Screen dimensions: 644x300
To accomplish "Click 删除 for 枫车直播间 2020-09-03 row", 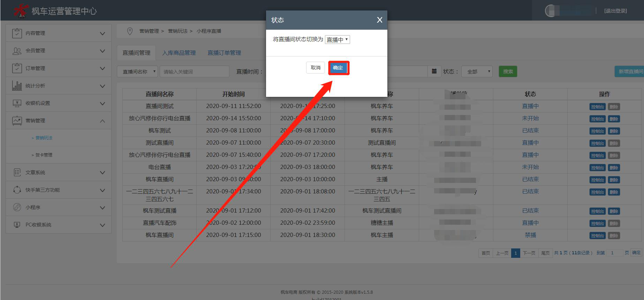I will (614, 180).
